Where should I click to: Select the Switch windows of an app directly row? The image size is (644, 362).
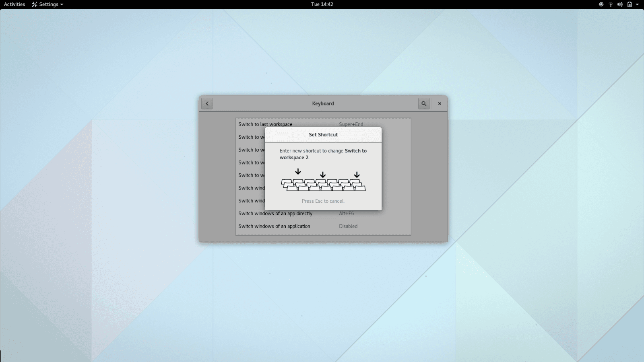point(275,214)
